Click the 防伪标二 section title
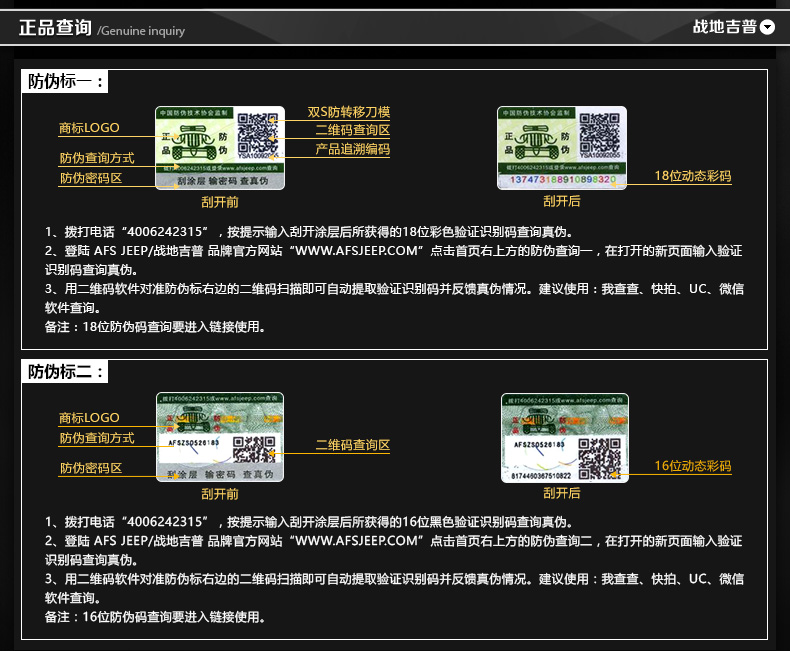This screenshot has width=790, height=651. tap(65, 372)
